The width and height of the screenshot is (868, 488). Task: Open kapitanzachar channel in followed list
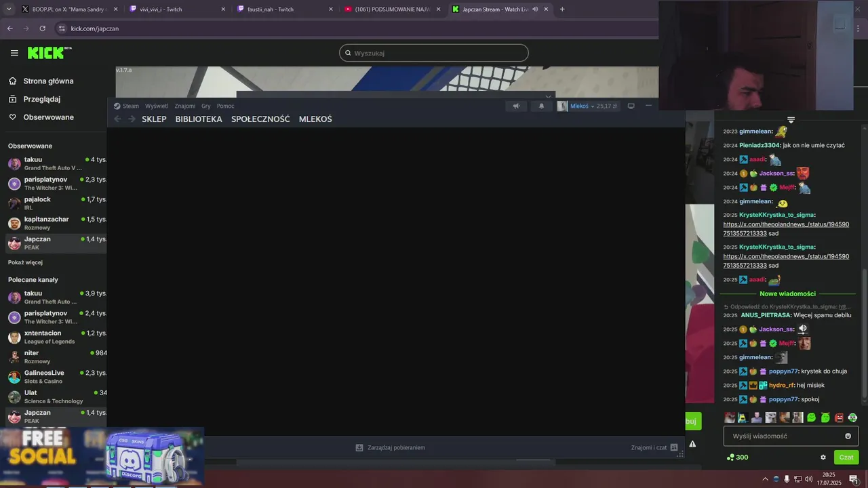56,223
